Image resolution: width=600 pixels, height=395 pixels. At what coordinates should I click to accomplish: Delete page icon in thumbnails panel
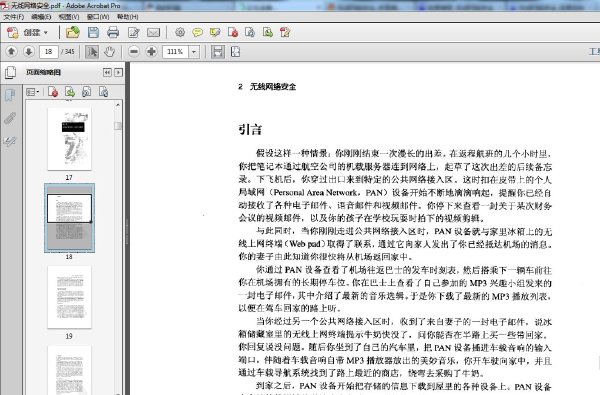pyautogui.click(x=53, y=92)
